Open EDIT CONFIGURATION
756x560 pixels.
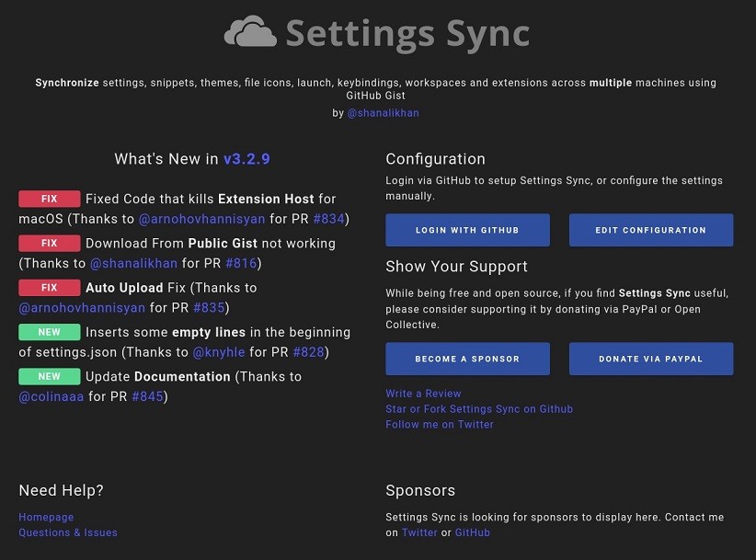coord(651,230)
